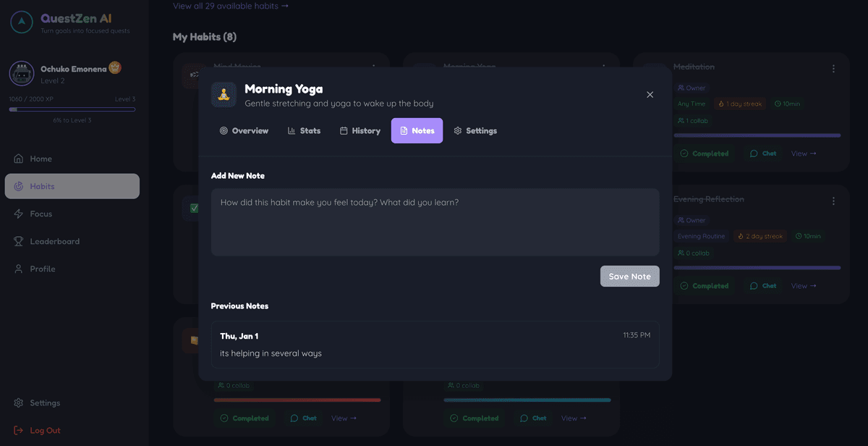Open the Mind Movies card options menu

point(374,68)
